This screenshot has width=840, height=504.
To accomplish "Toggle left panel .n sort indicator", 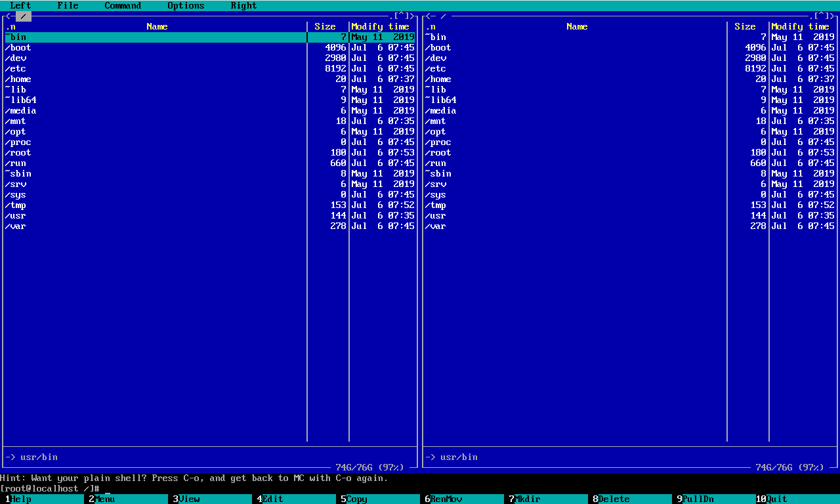I will click(x=10, y=26).
